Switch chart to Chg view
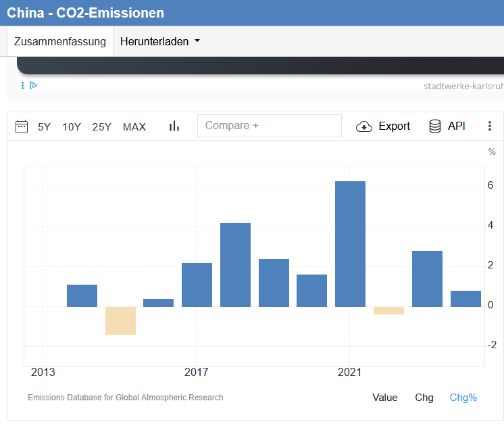The image size is (504, 426). (424, 398)
